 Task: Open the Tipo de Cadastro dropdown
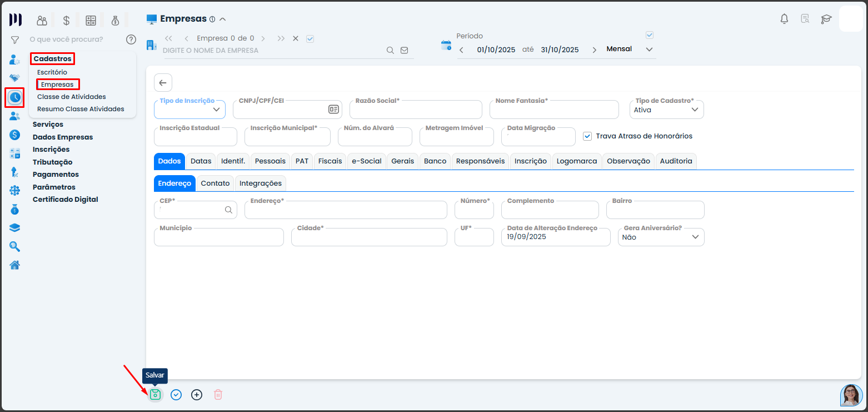[x=666, y=110]
